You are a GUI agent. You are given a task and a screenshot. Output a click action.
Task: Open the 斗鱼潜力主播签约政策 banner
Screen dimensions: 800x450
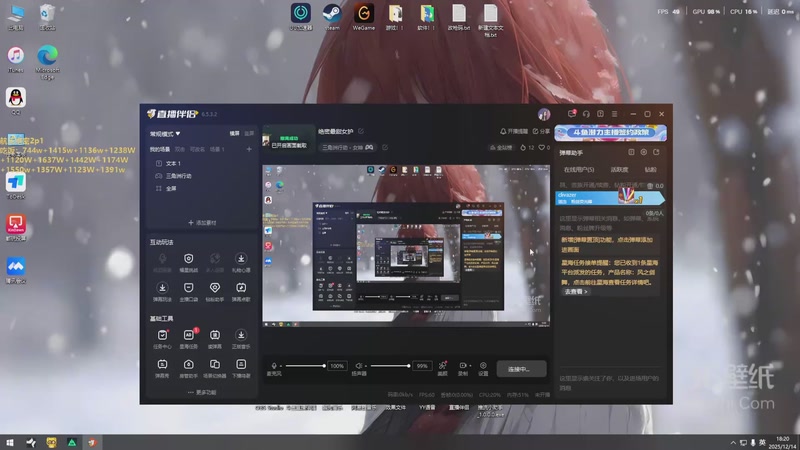click(610, 133)
